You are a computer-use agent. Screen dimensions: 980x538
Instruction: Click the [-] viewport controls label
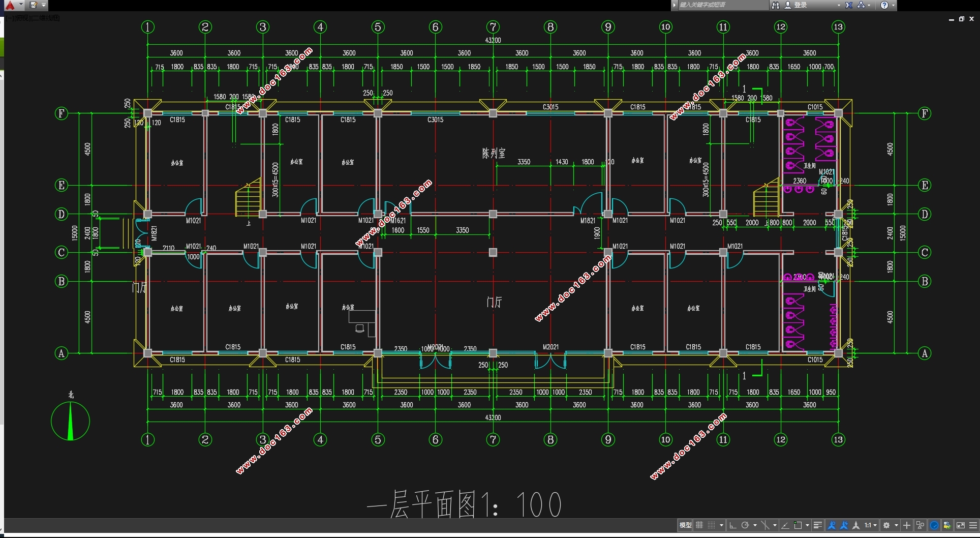[9, 18]
